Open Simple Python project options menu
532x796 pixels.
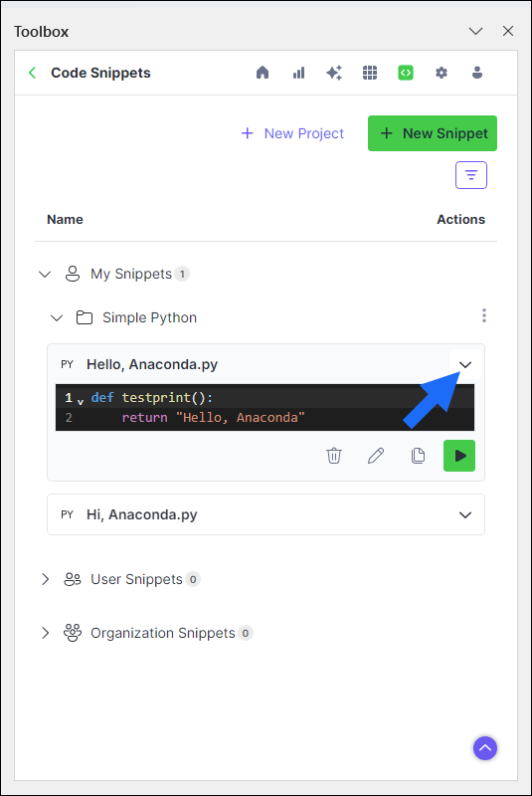(x=484, y=315)
